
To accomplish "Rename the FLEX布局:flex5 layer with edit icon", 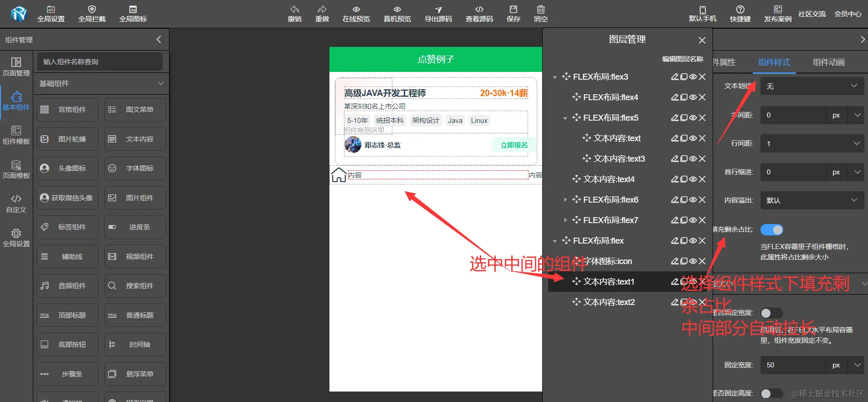I will click(x=675, y=118).
